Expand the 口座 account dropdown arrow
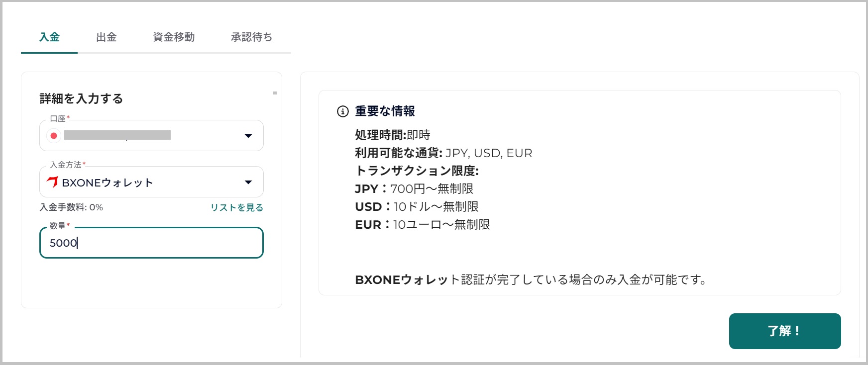The image size is (868, 365). (248, 136)
